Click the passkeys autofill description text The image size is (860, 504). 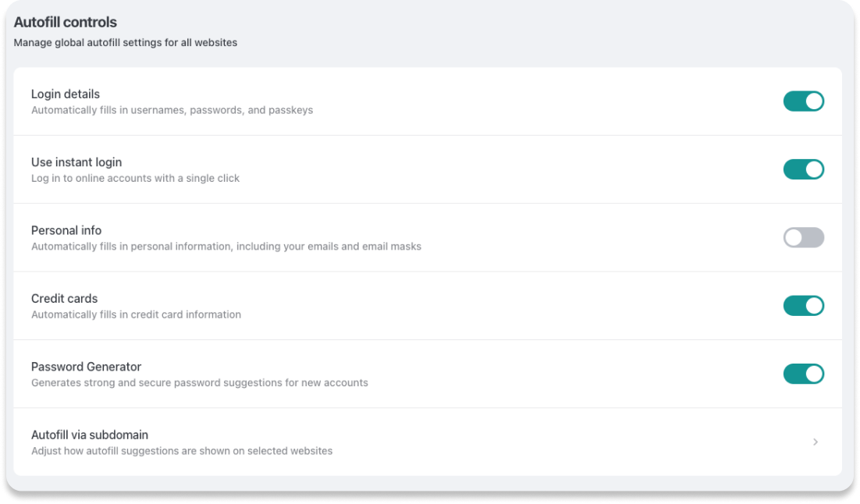click(x=171, y=110)
